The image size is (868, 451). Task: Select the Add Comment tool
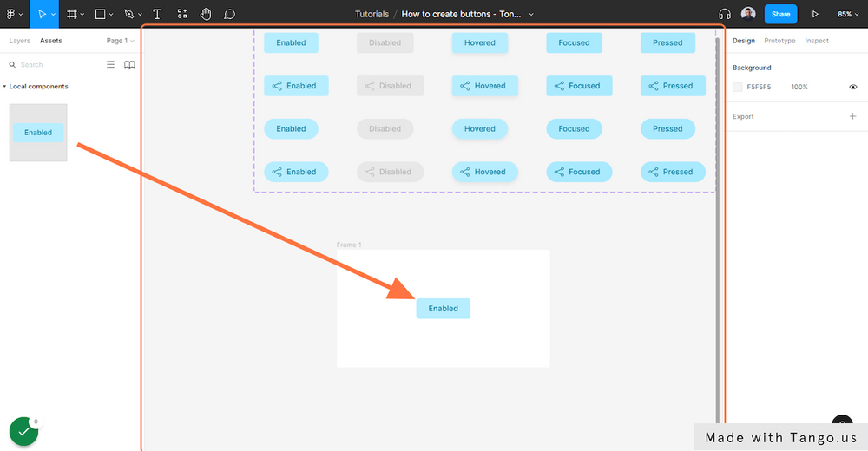pyautogui.click(x=230, y=14)
